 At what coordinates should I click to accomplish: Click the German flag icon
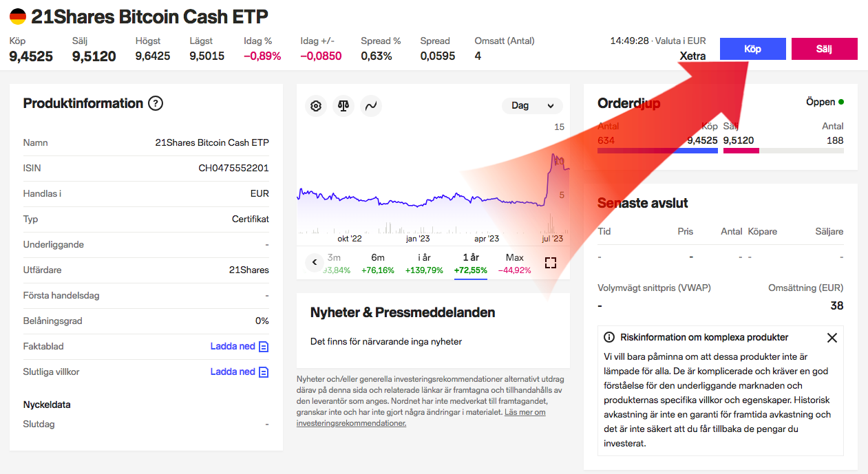pyautogui.click(x=18, y=17)
